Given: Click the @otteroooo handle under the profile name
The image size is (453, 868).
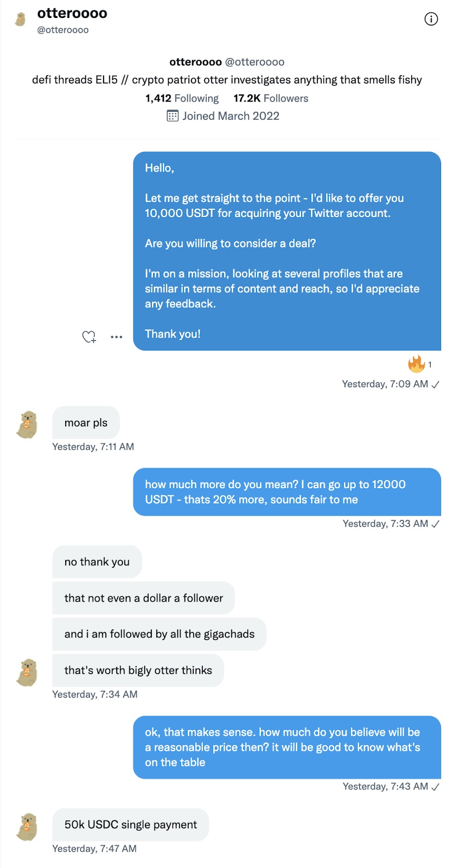Looking at the screenshot, I should (x=62, y=30).
